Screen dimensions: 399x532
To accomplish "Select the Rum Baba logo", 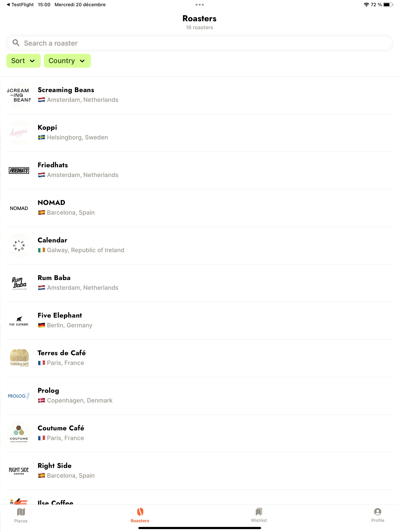I will 19,283.
